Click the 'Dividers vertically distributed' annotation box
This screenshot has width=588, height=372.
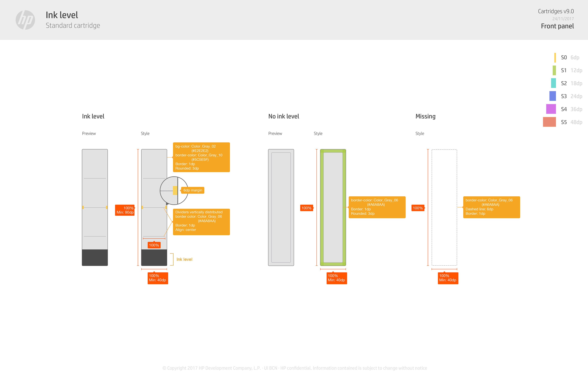(x=201, y=222)
